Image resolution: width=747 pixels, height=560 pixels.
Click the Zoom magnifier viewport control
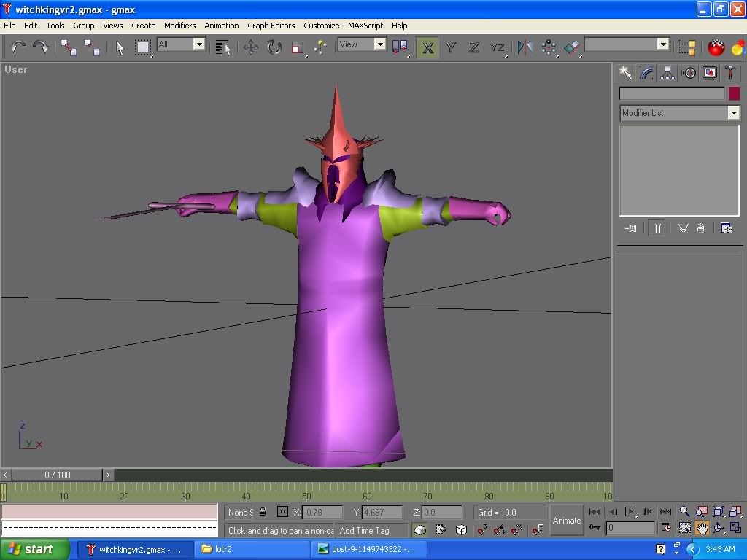click(684, 512)
